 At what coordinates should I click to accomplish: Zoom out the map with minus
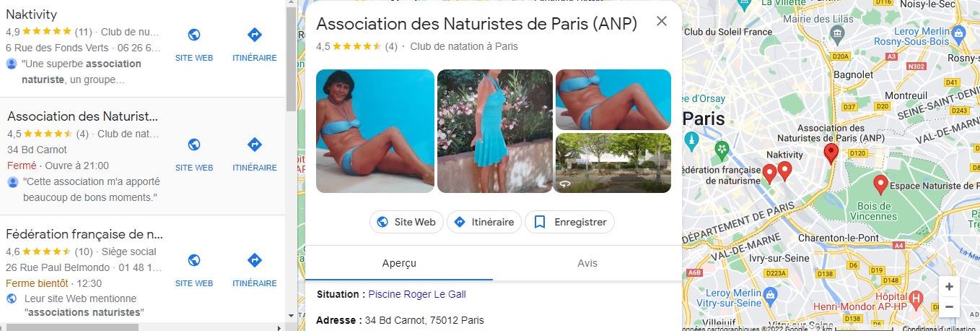(949, 306)
